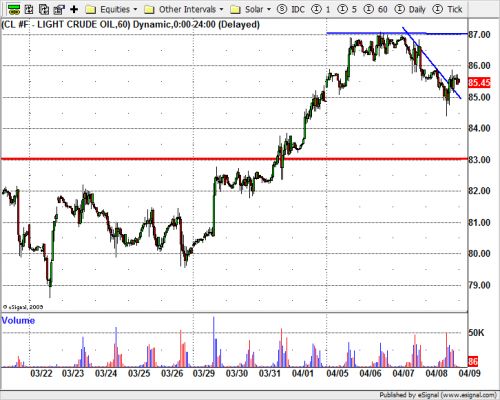Click the second toolbar page icon

[x=29, y=9]
